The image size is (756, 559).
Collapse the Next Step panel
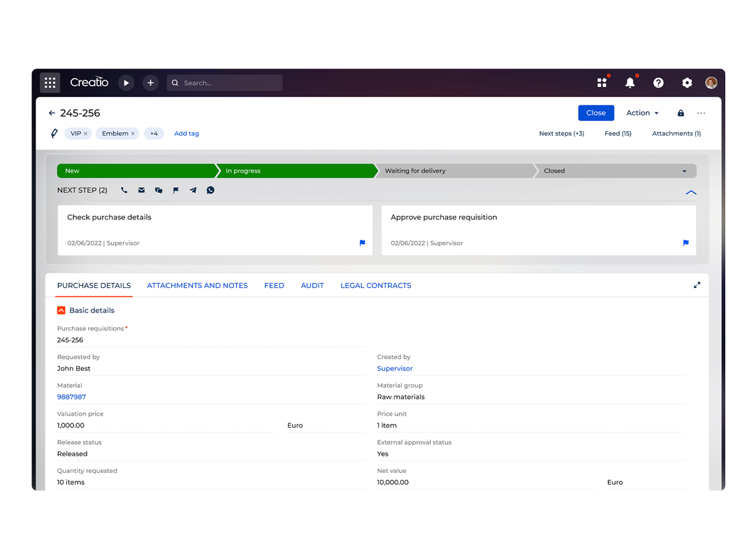tap(691, 192)
